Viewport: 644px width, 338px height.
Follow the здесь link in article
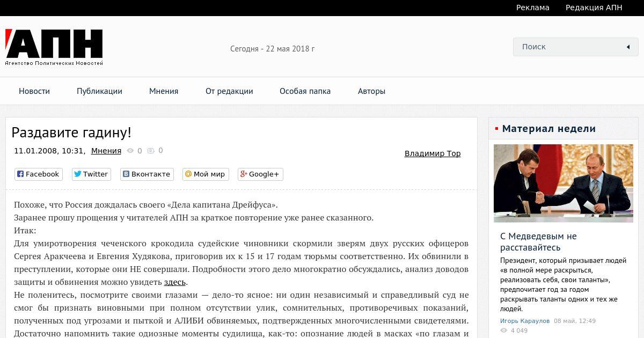coord(175,282)
